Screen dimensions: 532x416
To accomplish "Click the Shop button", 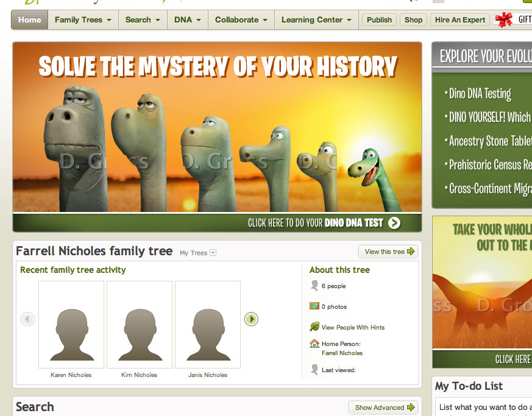I will (413, 19).
